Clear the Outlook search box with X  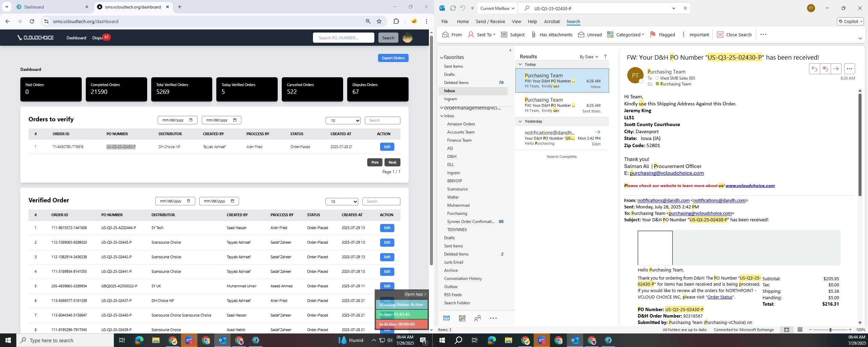click(x=685, y=8)
